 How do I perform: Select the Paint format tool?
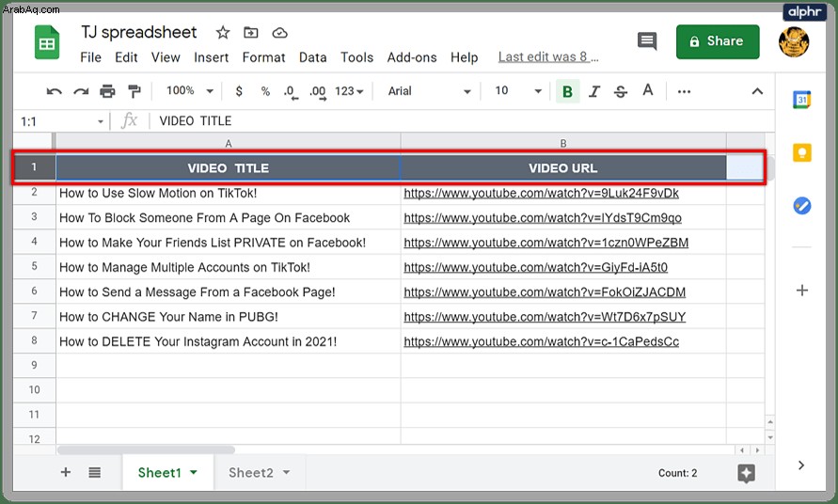[134, 91]
